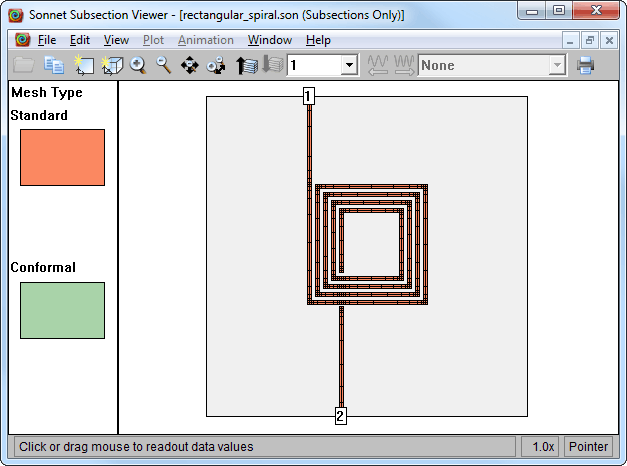Click the green Conformal mesh swatch
Viewport: 627px width, 466px height.
[62, 310]
